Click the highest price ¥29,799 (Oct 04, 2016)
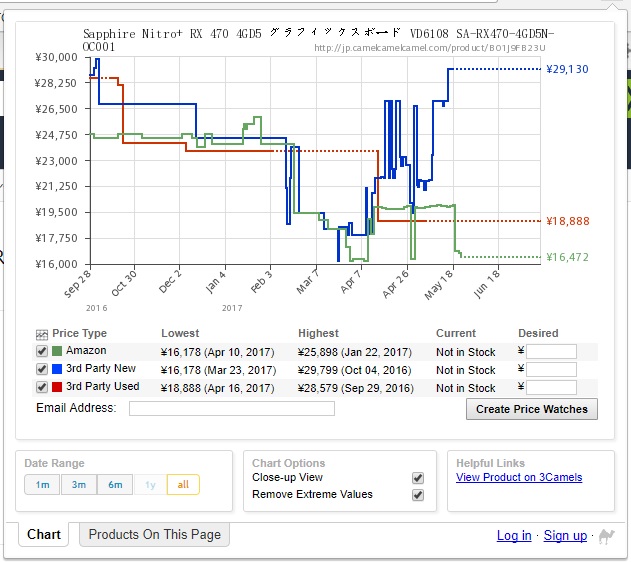 click(355, 370)
